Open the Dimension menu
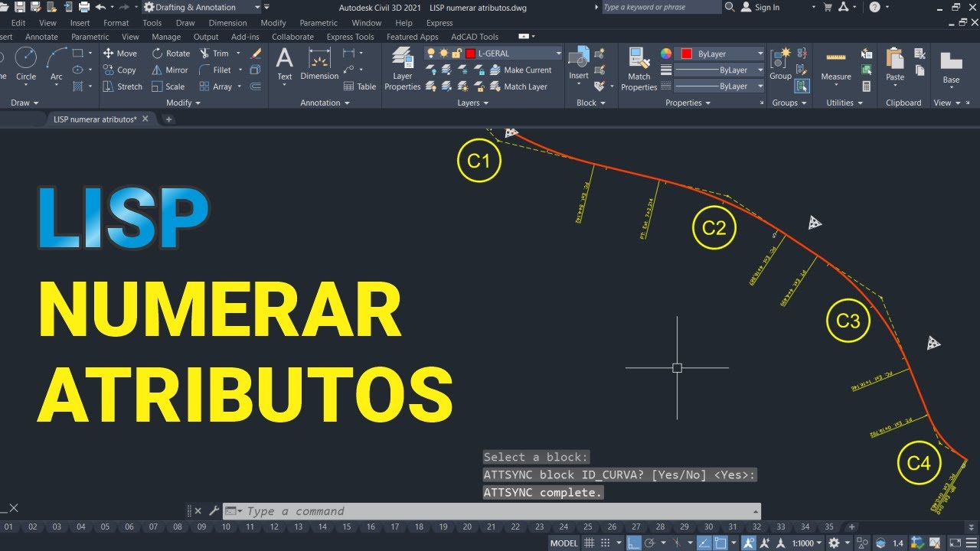 pos(227,23)
